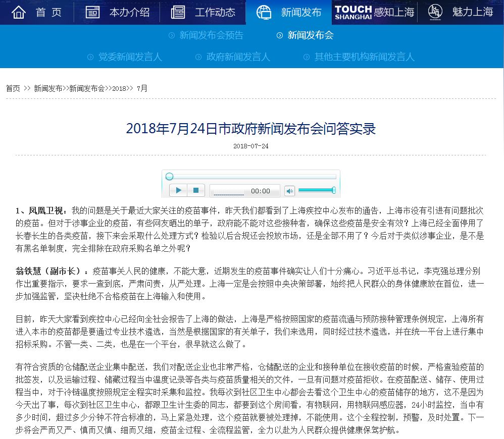The height and width of the screenshot is (439, 504).
Task: Go to 新闻发布会预告 submenu link
Action: tap(211, 35)
